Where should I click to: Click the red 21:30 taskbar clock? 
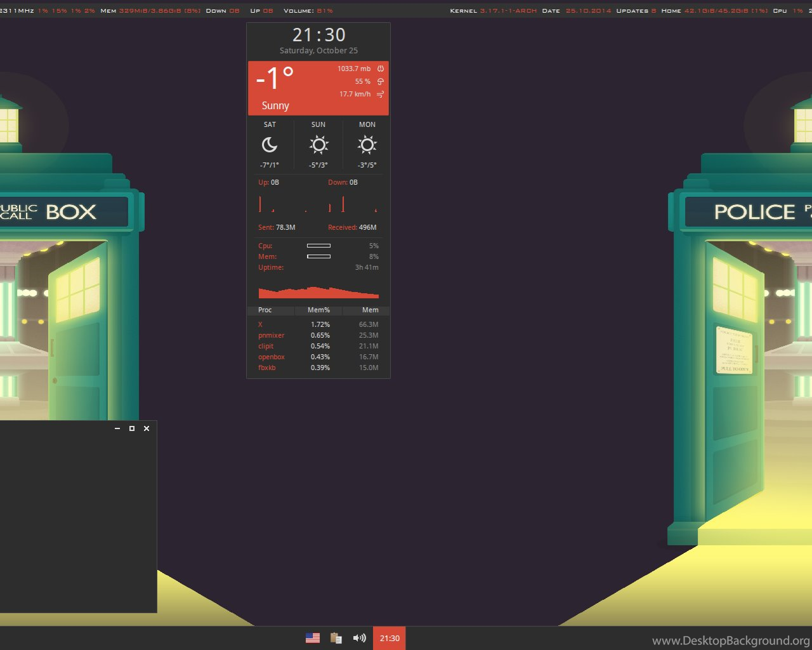pos(389,638)
